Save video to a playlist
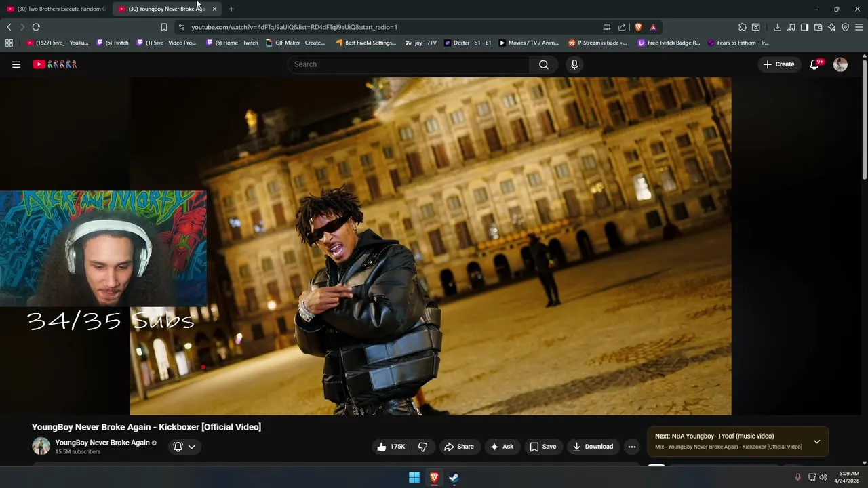The image size is (868, 488). point(542,447)
